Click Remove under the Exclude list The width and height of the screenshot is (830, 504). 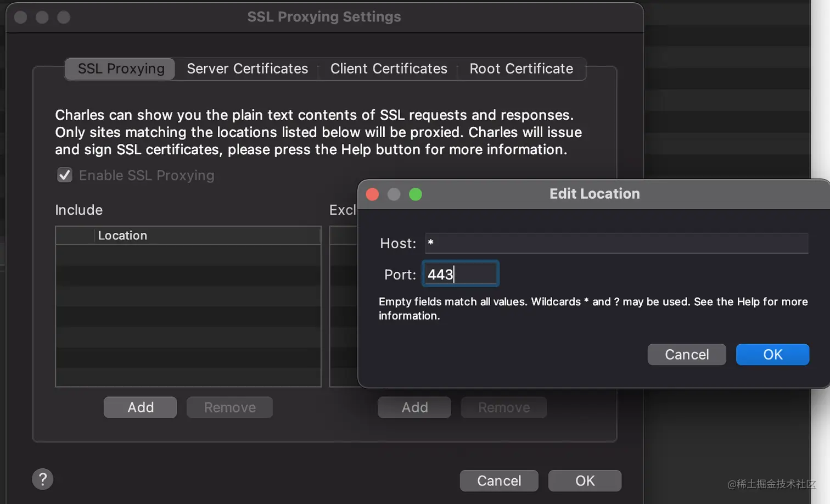tap(504, 407)
